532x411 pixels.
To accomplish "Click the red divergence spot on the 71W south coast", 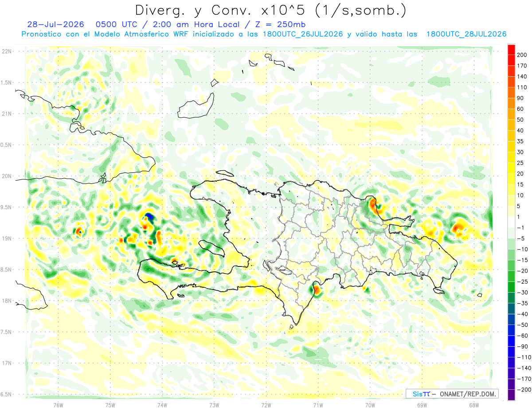I will click(x=317, y=290).
